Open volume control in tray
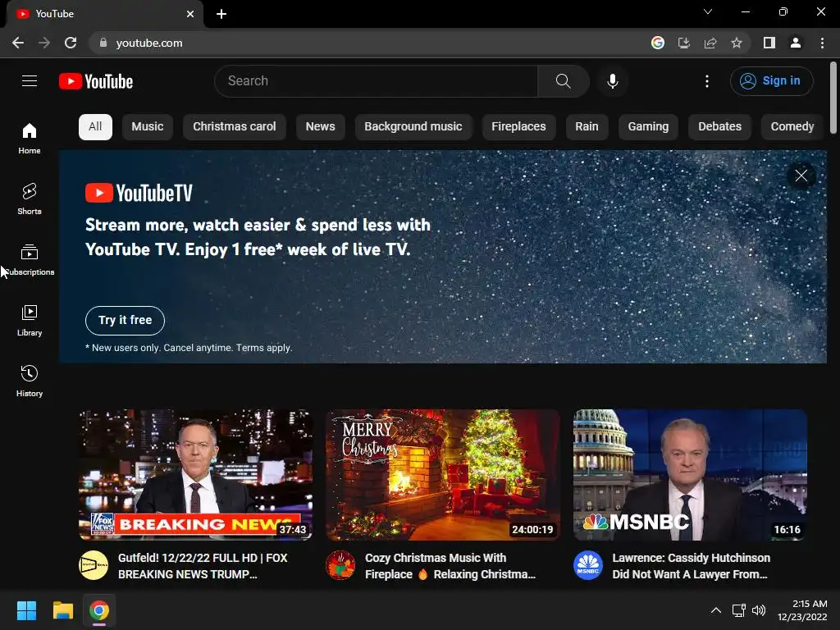 [x=759, y=610]
